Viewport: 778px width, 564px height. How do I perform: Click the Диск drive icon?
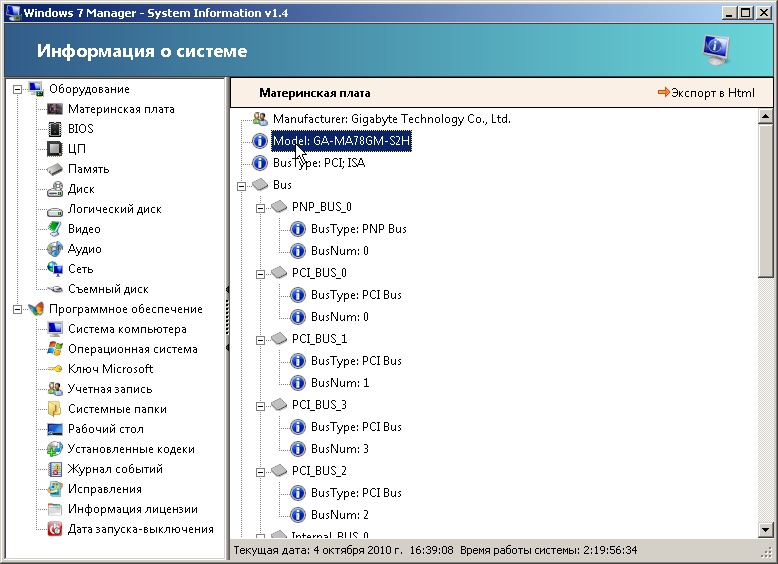coord(55,189)
